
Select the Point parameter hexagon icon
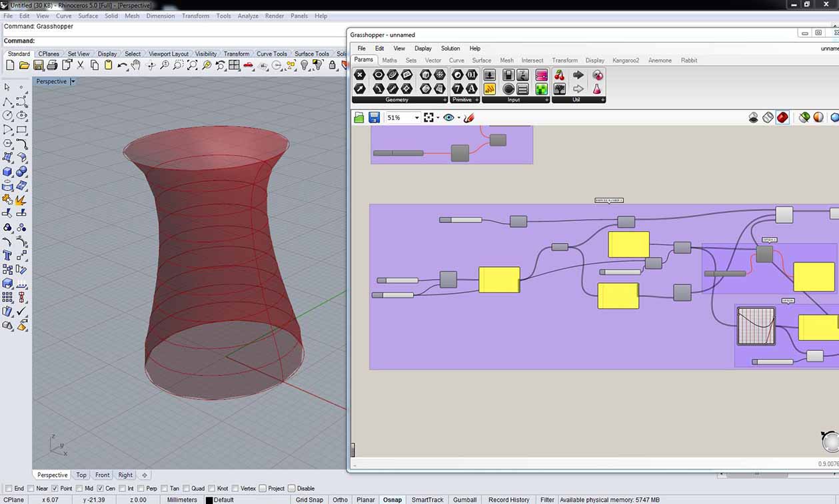pos(360,75)
